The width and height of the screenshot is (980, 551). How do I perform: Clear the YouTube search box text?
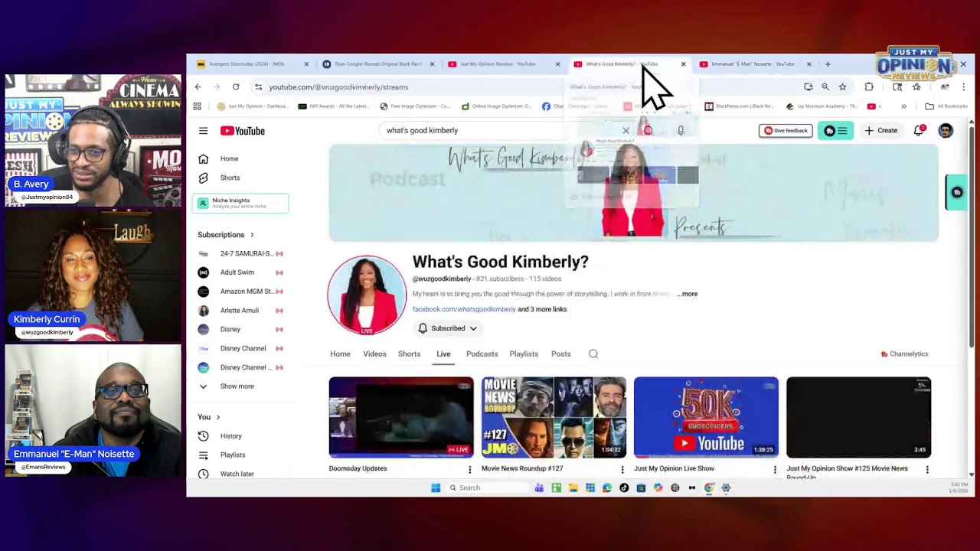click(626, 131)
